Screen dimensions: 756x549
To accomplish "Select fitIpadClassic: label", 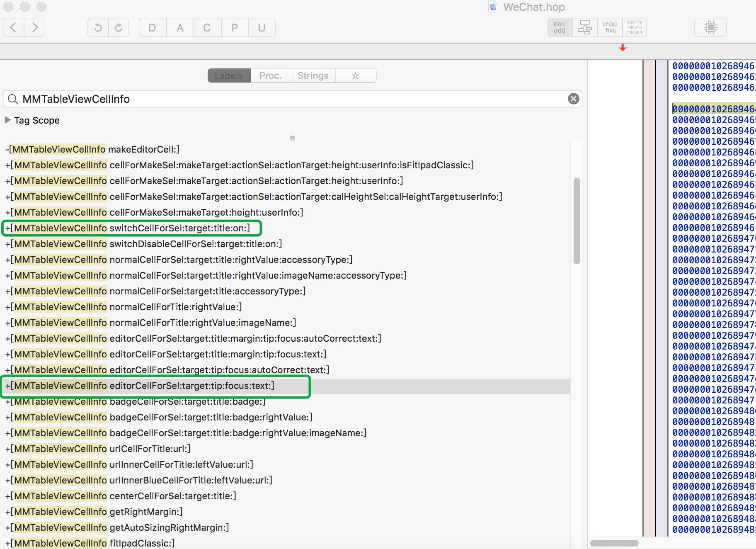I will [x=90, y=543].
